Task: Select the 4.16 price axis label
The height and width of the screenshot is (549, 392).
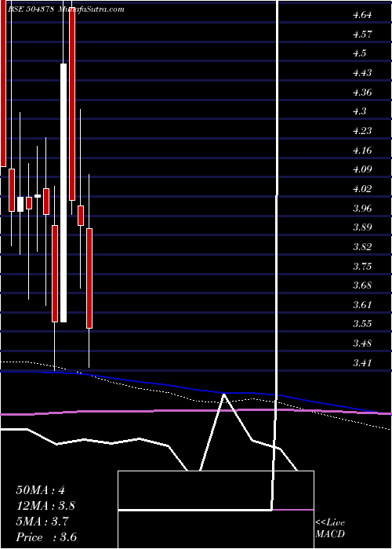Action: click(x=362, y=151)
